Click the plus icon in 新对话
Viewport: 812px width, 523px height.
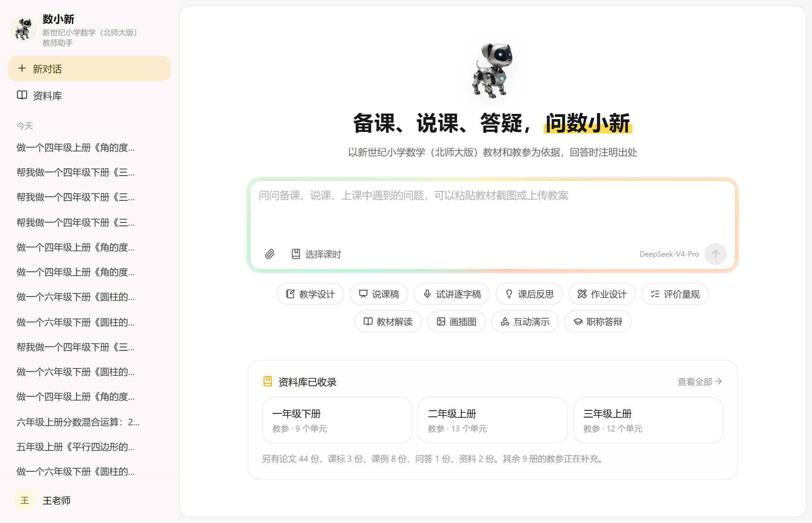(x=22, y=68)
